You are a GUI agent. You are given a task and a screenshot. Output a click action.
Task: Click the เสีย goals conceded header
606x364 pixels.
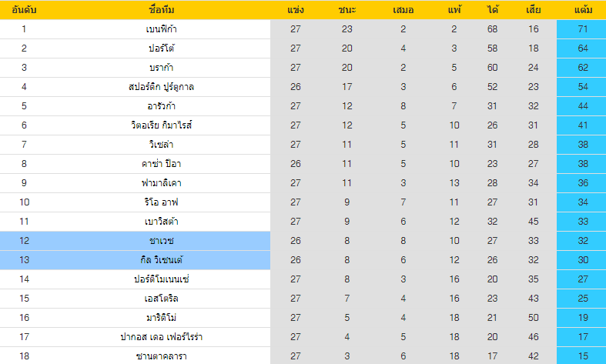pos(534,11)
